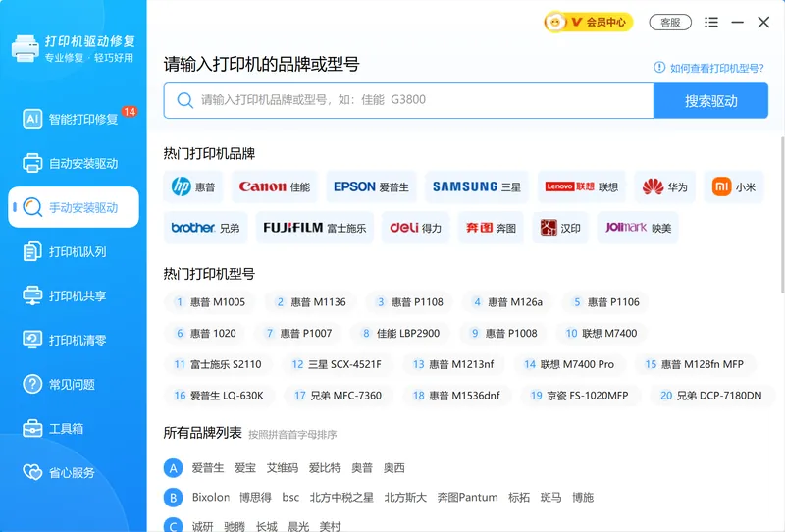
Task: Click the 工具箱 toolbox icon
Action: tap(32, 428)
